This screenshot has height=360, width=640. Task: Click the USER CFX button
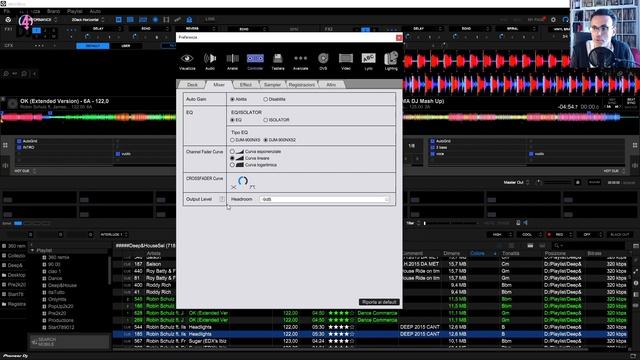pos(126,46)
